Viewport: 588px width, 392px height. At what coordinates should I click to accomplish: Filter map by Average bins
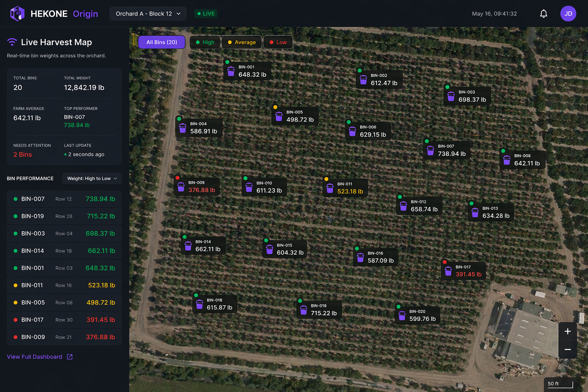click(x=242, y=42)
